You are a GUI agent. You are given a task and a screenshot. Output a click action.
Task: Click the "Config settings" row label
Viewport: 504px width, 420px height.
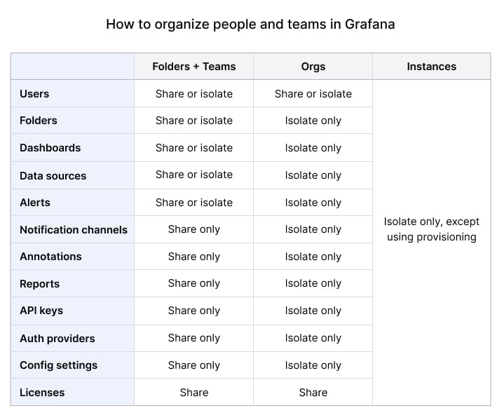[58, 365]
